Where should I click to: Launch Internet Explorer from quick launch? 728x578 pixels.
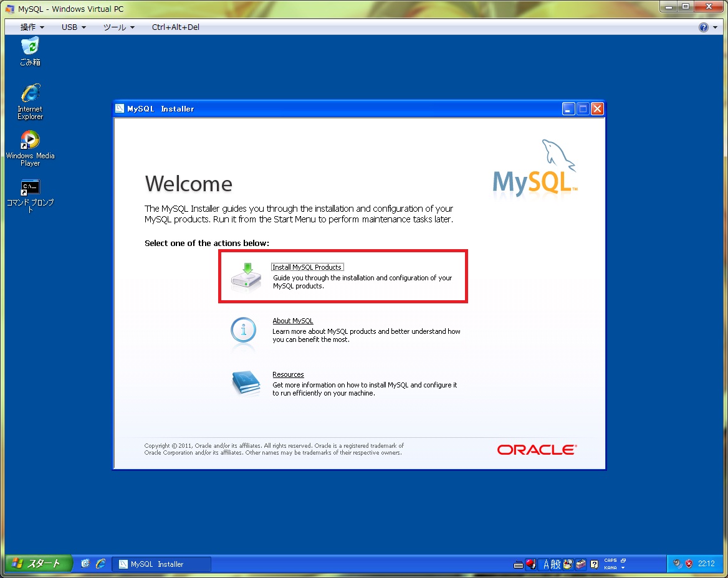pyautogui.click(x=100, y=564)
